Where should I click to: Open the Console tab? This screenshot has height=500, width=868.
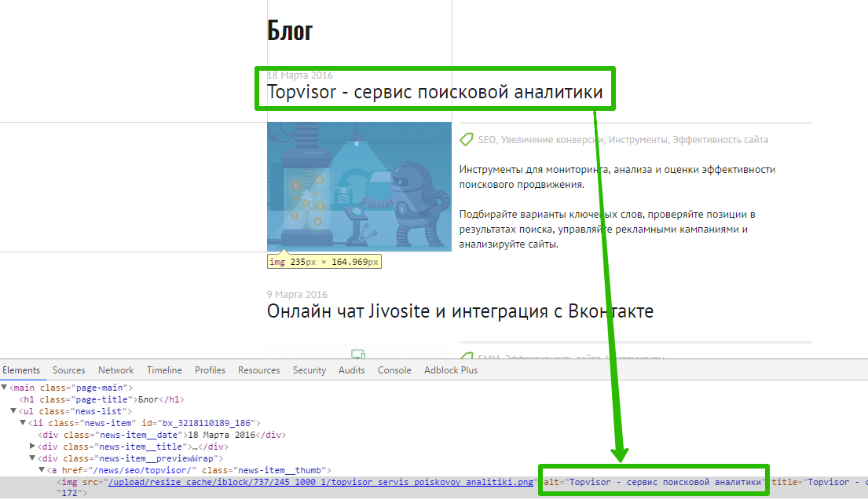click(394, 370)
